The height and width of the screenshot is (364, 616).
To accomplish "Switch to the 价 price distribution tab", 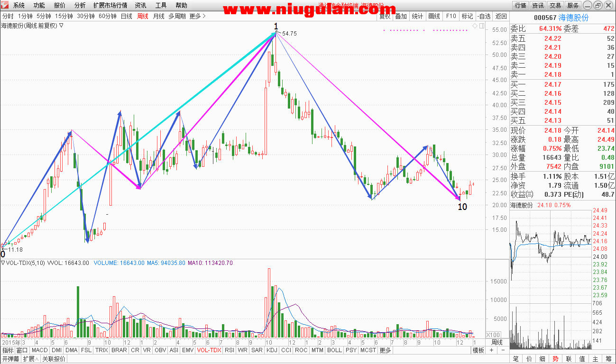I will coord(529,359).
